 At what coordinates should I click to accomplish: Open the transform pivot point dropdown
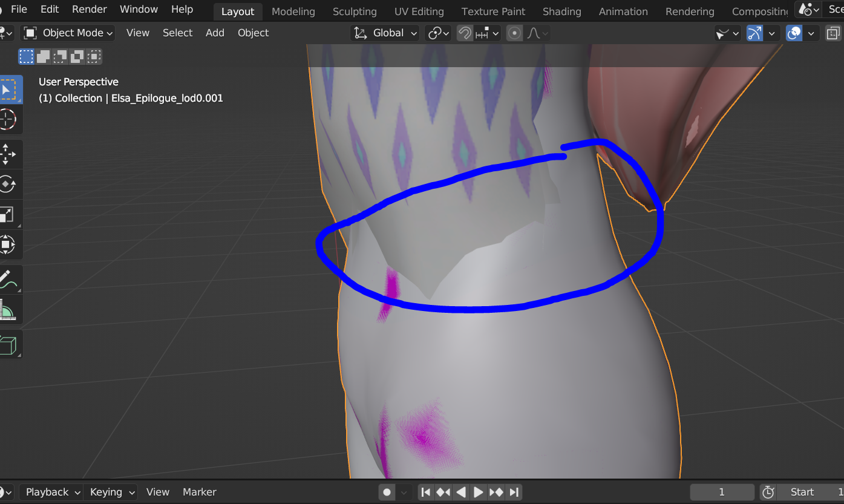pos(439,33)
